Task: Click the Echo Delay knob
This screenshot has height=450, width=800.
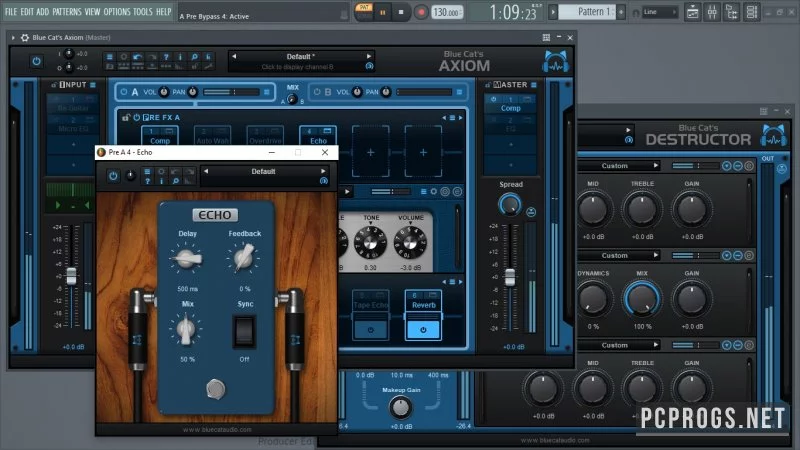Action: [x=187, y=259]
